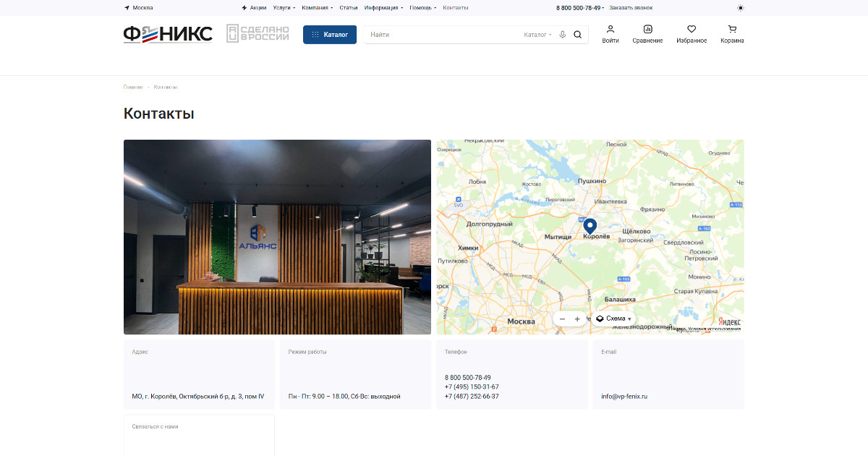Open the Статьи menu item
The width and height of the screenshot is (868, 456).
tap(349, 8)
